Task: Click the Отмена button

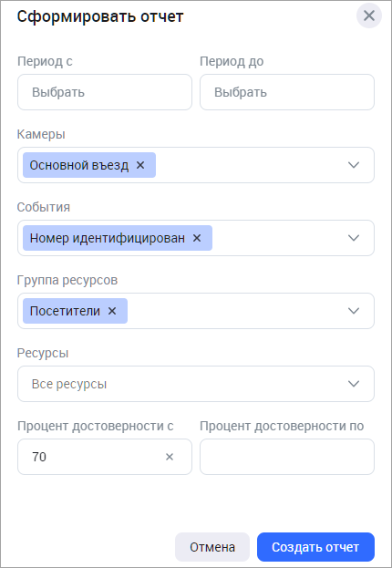Action: pyautogui.click(x=212, y=547)
